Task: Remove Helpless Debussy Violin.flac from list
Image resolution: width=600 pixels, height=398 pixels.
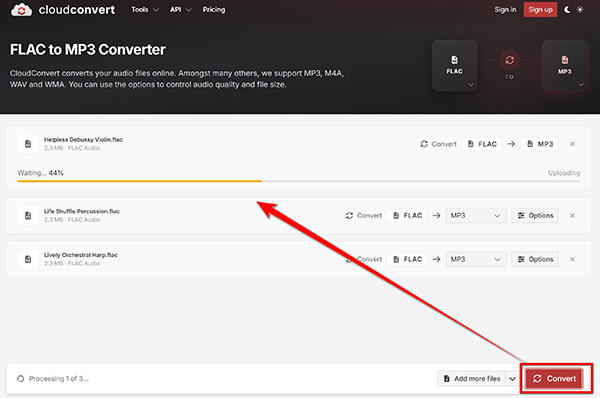Action: click(572, 144)
